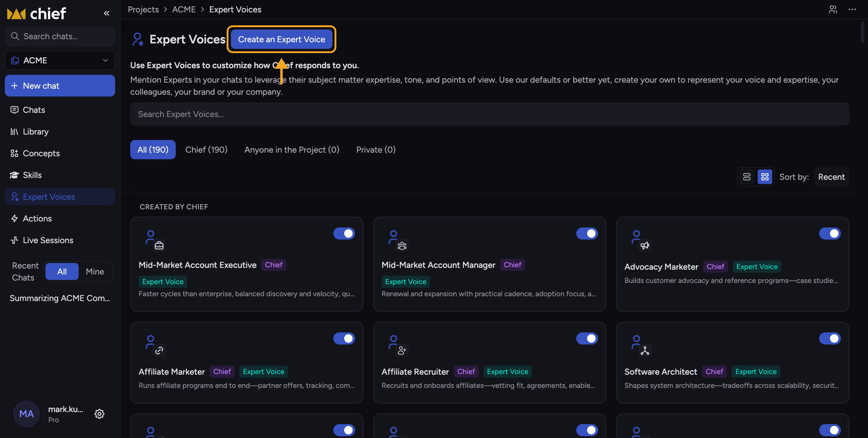
Task: Open Chats in the sidebar
Action: click(x=60, y=110)
